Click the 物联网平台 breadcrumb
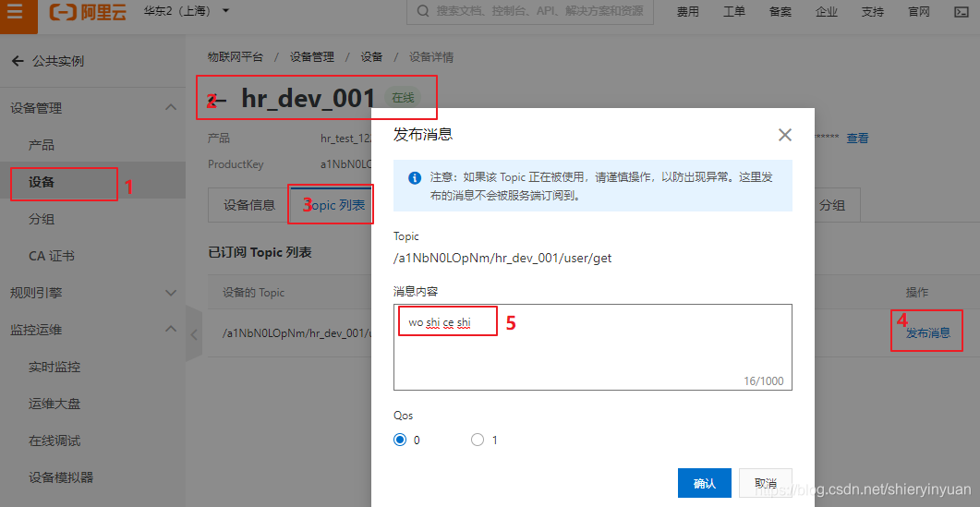Viewport: 980px width, 507px height. click(236, 57)
